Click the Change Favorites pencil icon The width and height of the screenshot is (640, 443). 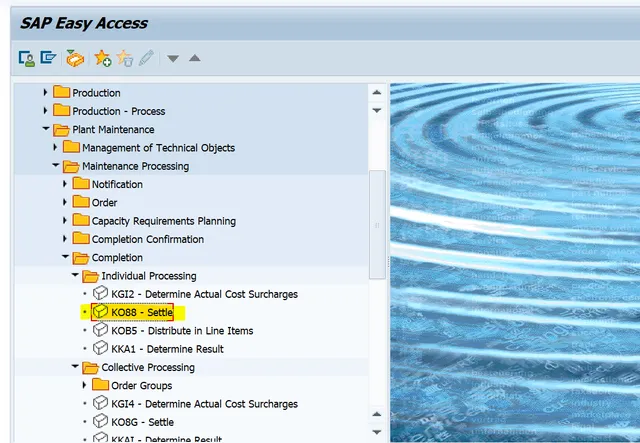point(146,58)
